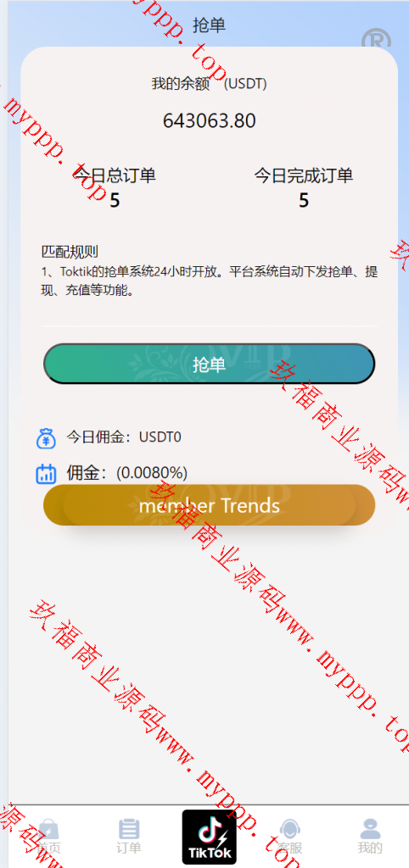This screenshot has width=409, height=868.
Task: Click the 佣金 (0.0080%) rate text
Action: point(127,473)
